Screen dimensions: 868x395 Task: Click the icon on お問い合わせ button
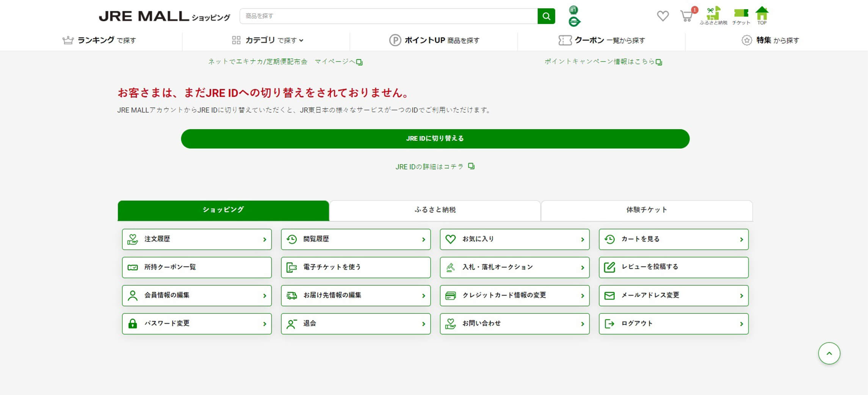(450, 324)
